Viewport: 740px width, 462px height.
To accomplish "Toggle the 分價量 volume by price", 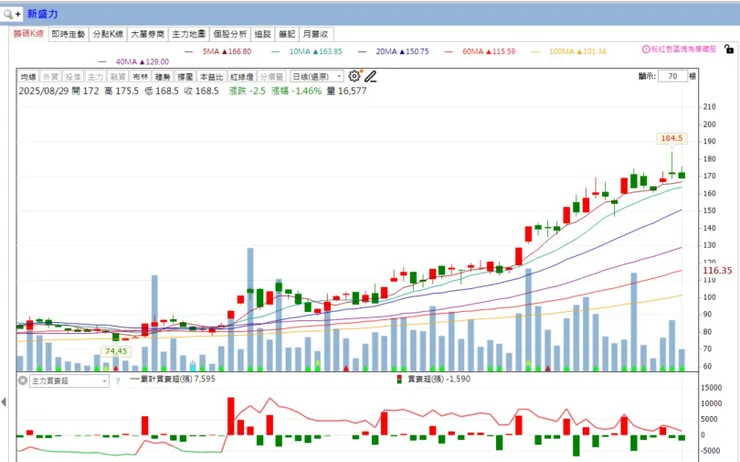I will click(271, 76).
